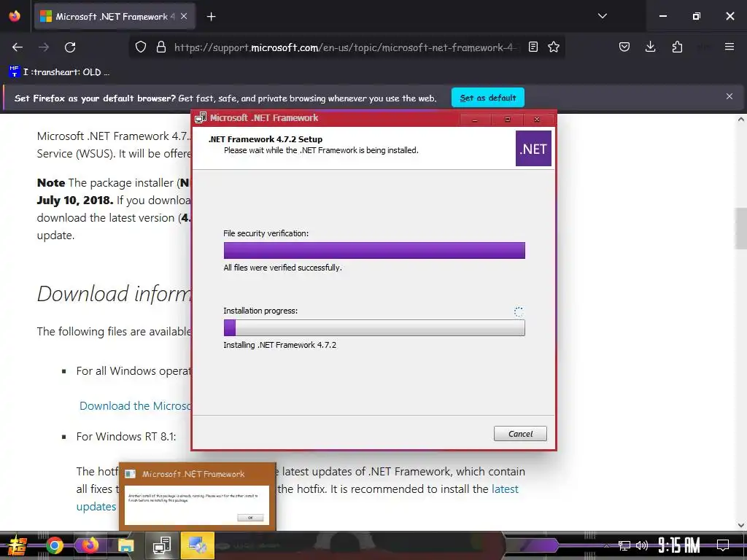
Task: Open File Explorer from the taskbar
Action: (x=125, y=545)
